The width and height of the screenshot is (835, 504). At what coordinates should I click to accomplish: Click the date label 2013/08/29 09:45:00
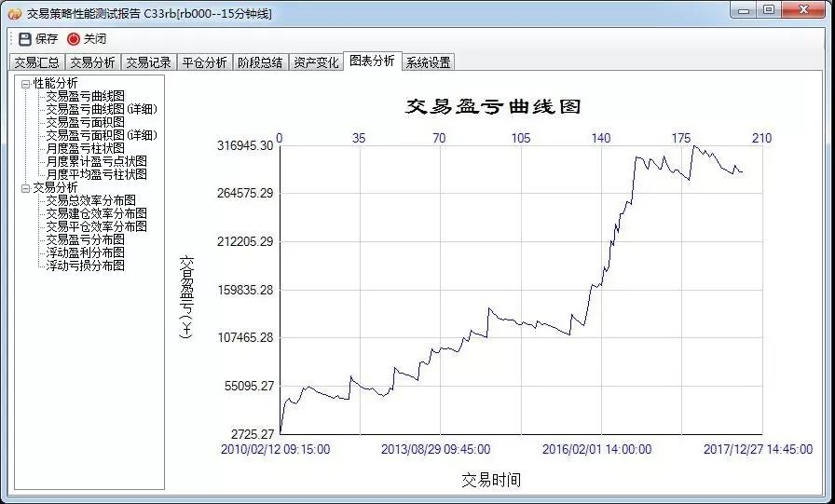tap(435, 449)
